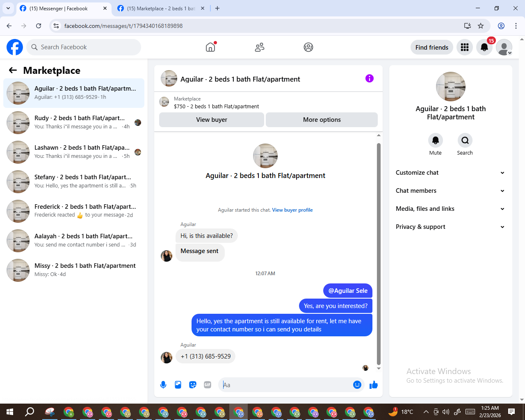This screenshot has height=420, width=525.
Task: Open the Home feed icon
Action: tap(210, 47)
